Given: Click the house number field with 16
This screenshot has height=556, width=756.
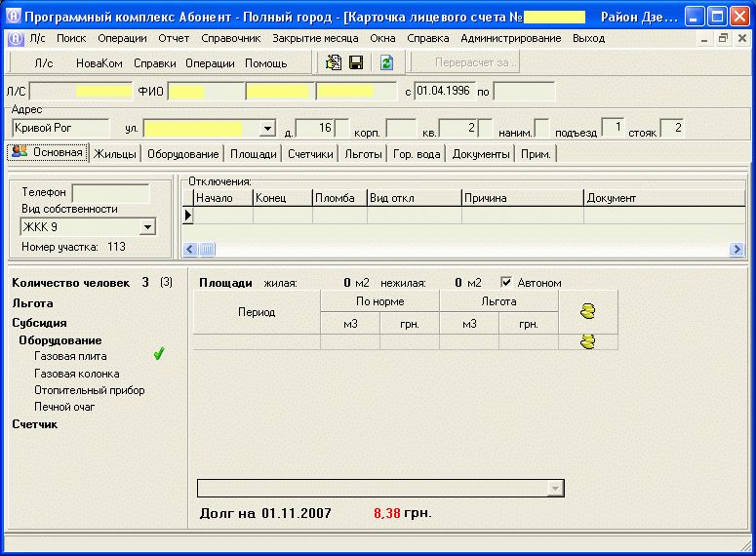Looking at the screenshot, I should pyautogui.click(x=315, y=129).
